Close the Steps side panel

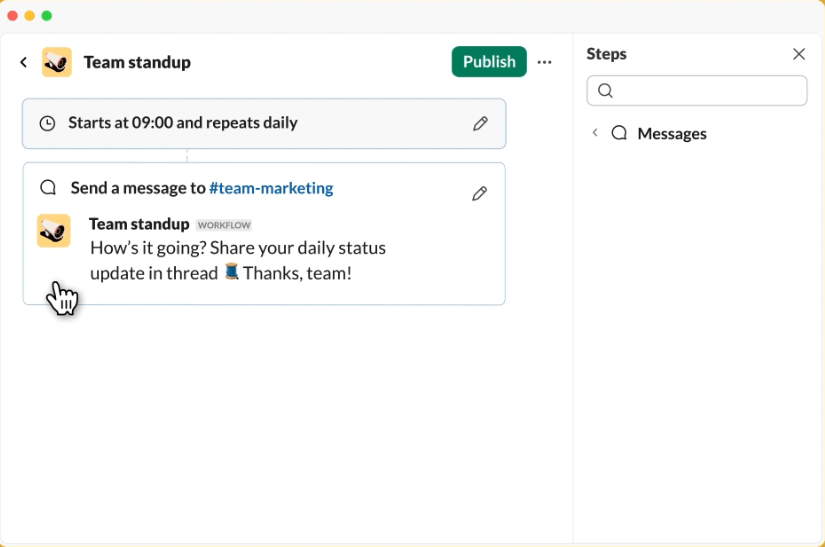pos(799,54)
